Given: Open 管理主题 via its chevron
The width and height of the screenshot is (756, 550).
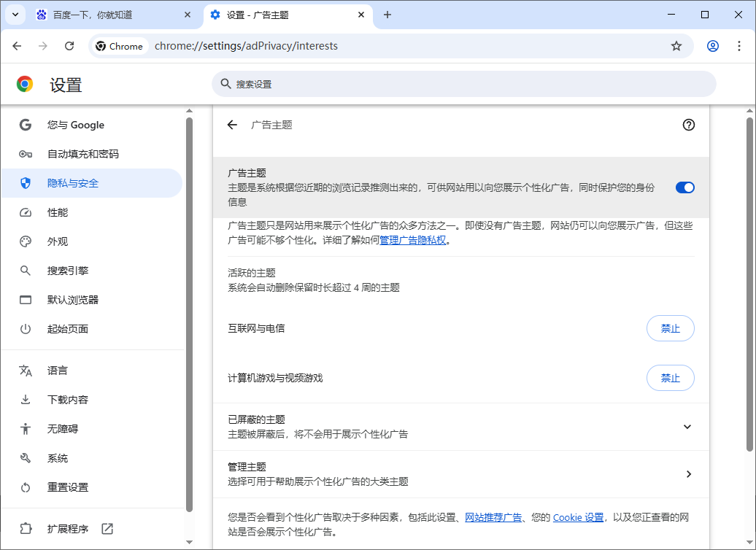Looking at the screenshot, I should tap(688, 473).
